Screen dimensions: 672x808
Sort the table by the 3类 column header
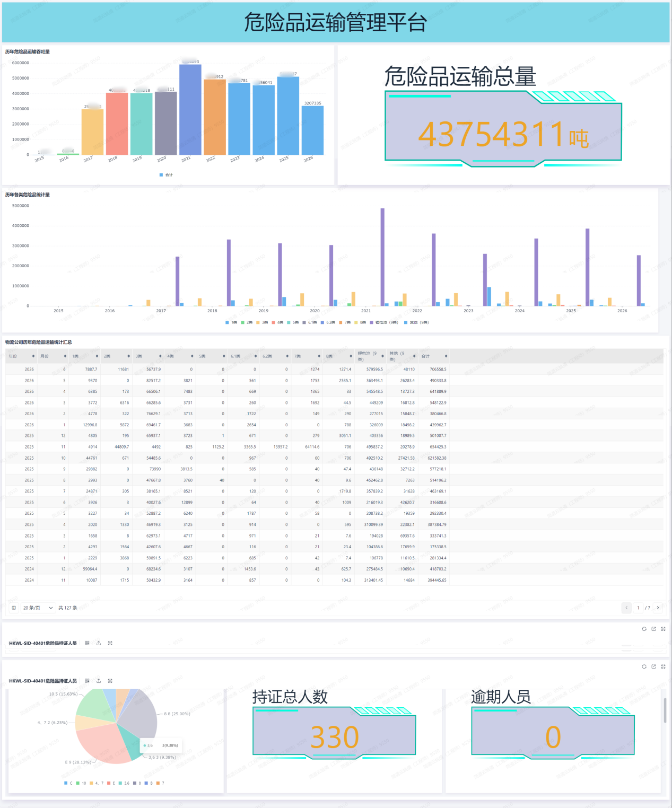[149, 356]
